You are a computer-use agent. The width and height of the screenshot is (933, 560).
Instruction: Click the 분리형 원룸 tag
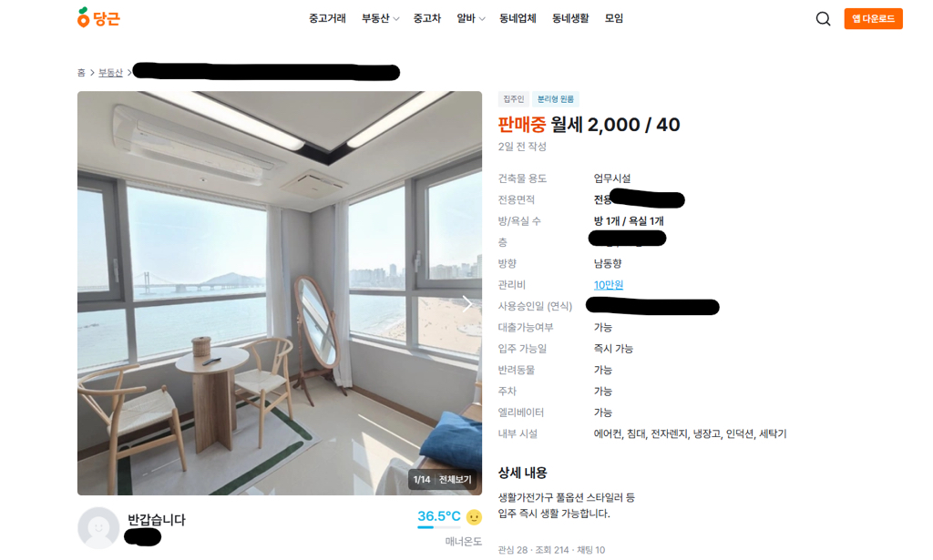click(556, 98)
